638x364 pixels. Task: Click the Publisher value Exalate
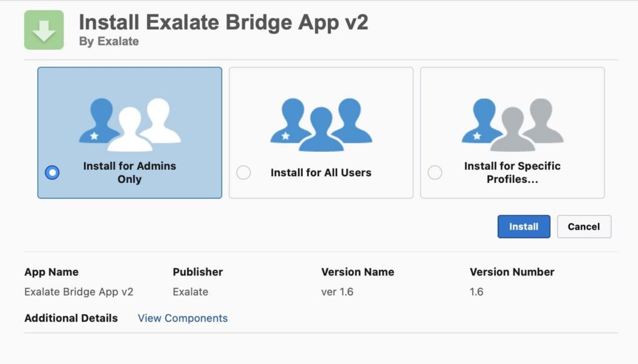[190, 291]
